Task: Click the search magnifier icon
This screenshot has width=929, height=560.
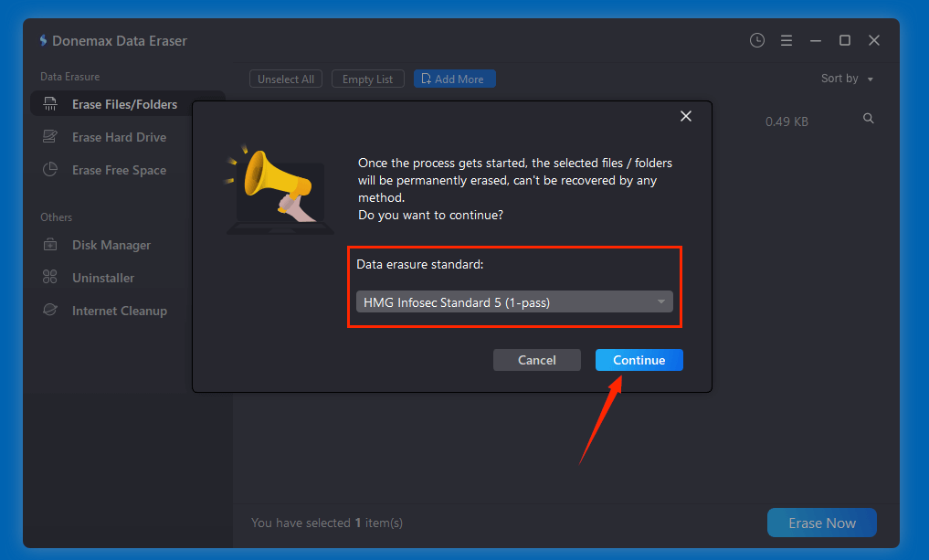Action: click(869, 119)
